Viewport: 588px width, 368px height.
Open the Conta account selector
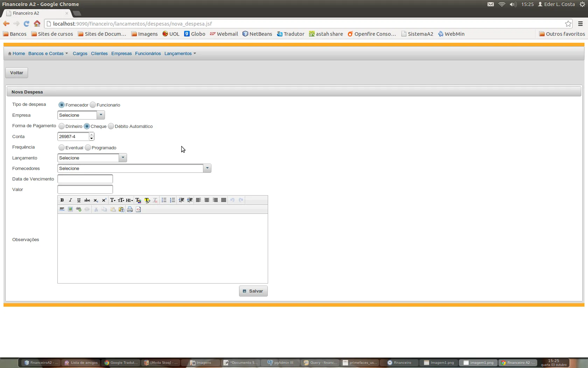(x=76, y=136)
